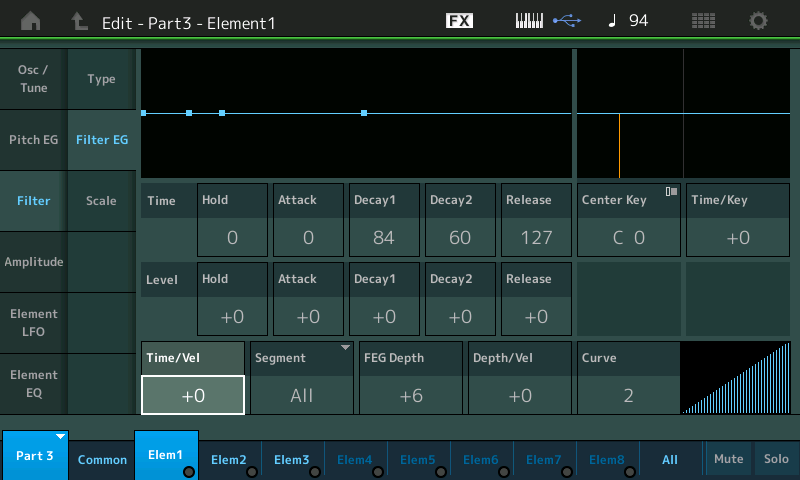Open the Center Key setting

tap(629, 219)
